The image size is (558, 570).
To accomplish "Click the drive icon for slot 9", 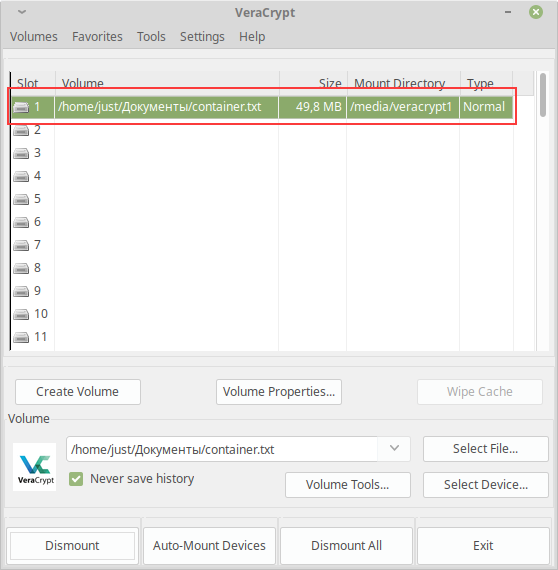I will [x=21, y=291].
